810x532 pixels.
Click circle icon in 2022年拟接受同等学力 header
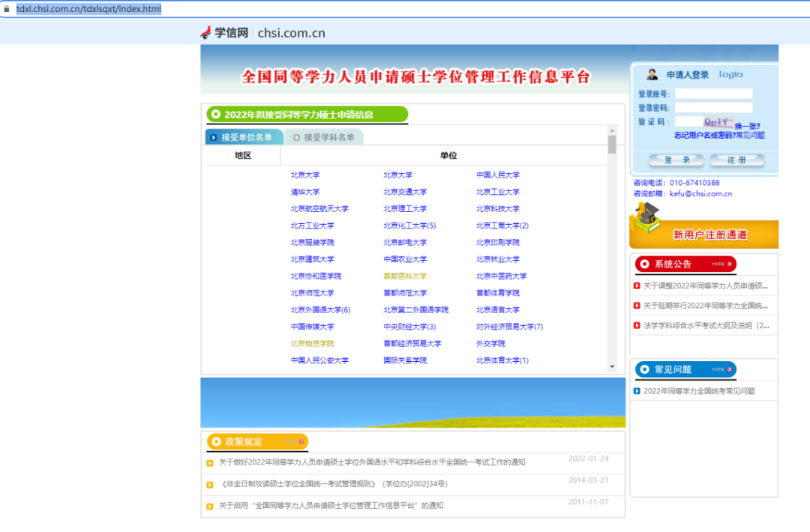click(x=216, y=114)
